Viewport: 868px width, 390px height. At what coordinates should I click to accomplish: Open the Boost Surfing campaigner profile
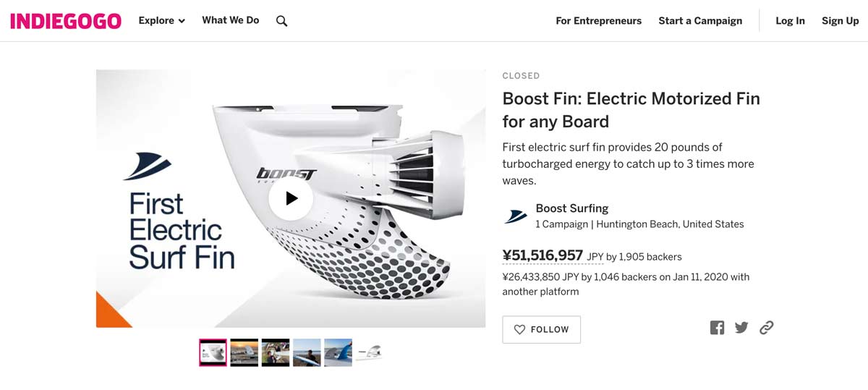pyautogui.click(x=571, y=208)
